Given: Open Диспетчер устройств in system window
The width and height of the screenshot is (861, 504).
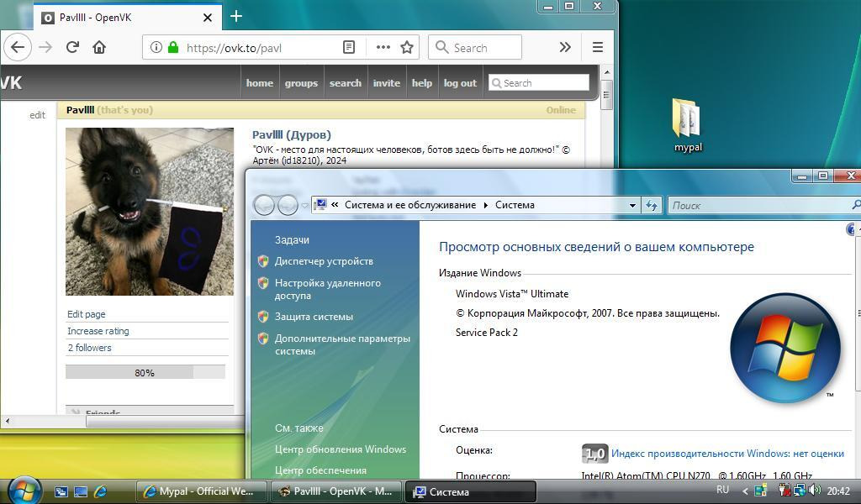Looking at the screenshot, I should point(324,261).
